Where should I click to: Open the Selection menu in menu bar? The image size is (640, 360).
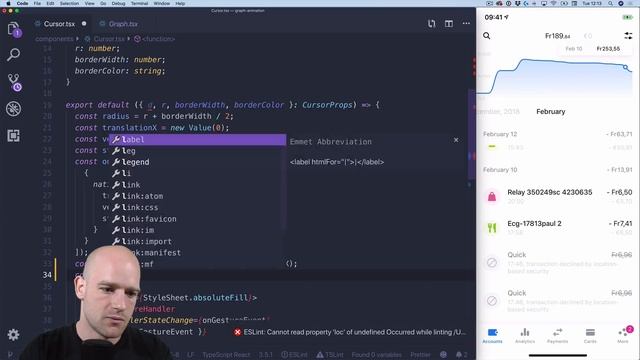[x=69, y=3]
